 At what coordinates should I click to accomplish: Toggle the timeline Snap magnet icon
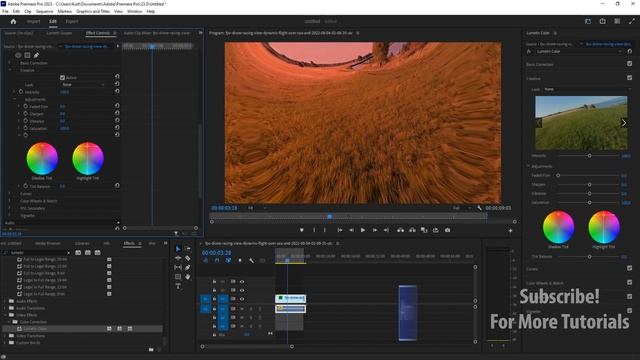(x=217, y=260)
